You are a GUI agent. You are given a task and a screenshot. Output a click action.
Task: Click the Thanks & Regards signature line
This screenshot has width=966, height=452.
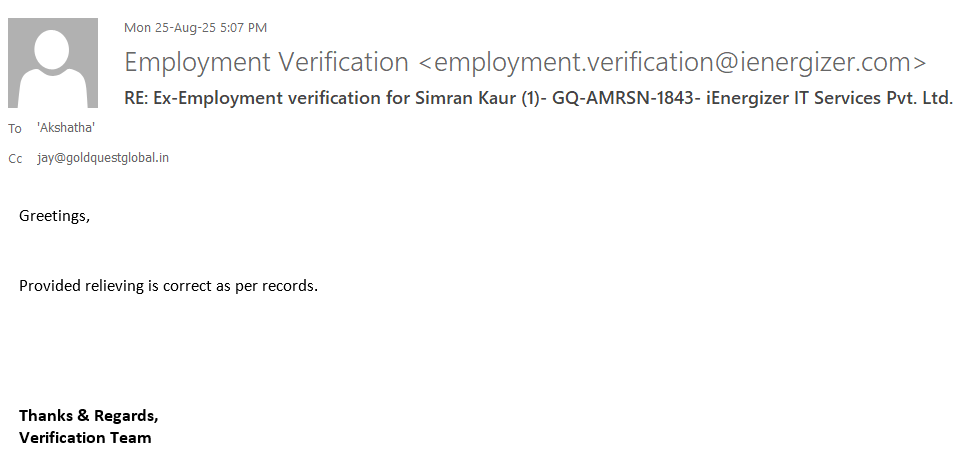(88, 416)
